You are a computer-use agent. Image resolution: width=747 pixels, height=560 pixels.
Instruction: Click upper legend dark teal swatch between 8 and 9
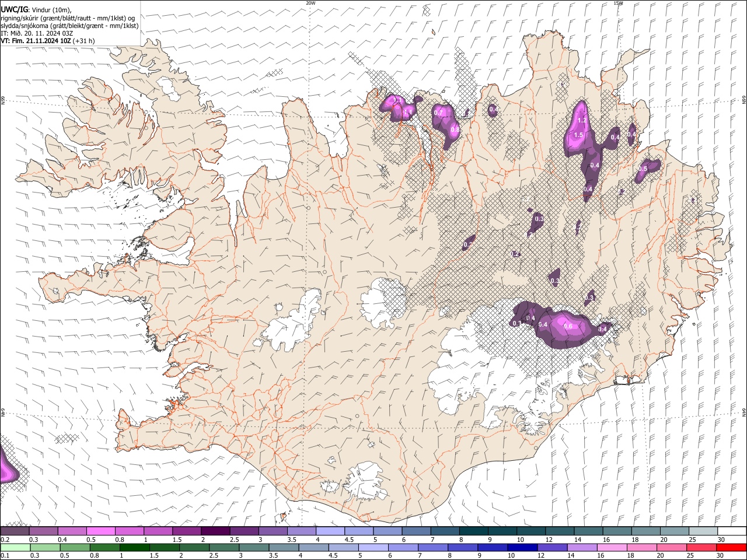click(474, 531)
